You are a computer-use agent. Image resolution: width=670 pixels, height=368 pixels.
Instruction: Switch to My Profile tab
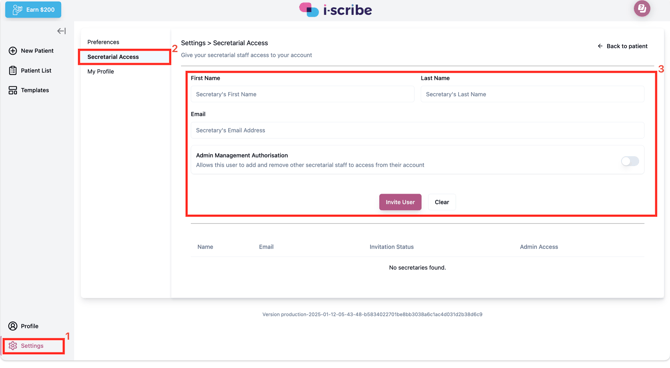(101, 71)
